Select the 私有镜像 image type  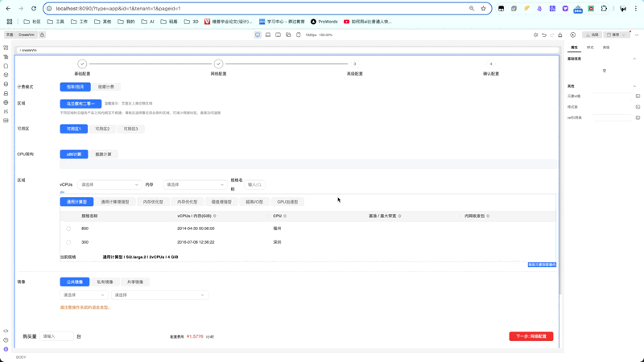click(105, 282)
